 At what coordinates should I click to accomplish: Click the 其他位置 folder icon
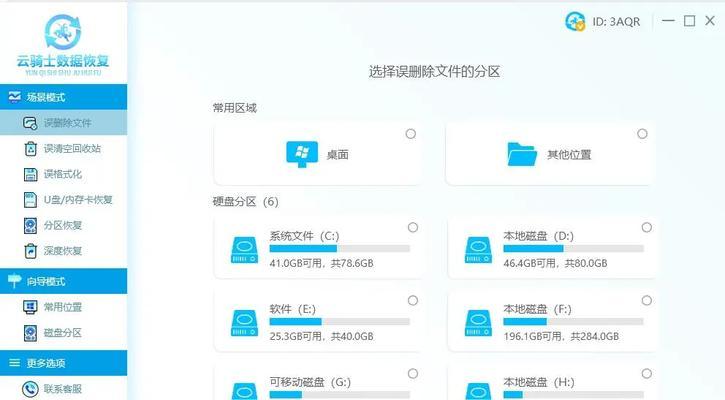(x=522, y=154)
